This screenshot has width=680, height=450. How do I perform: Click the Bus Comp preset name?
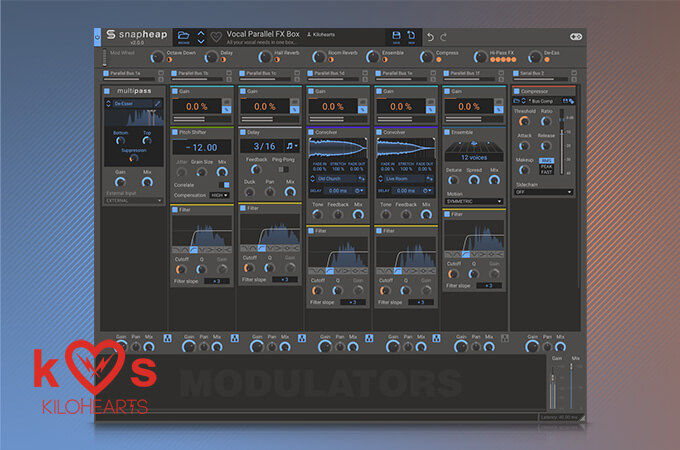point(542,101)
